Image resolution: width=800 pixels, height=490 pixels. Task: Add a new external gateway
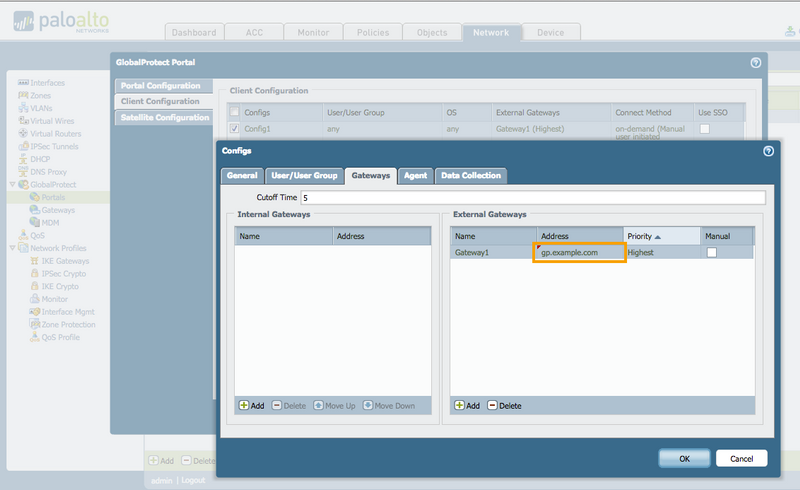tap(467, 405)
